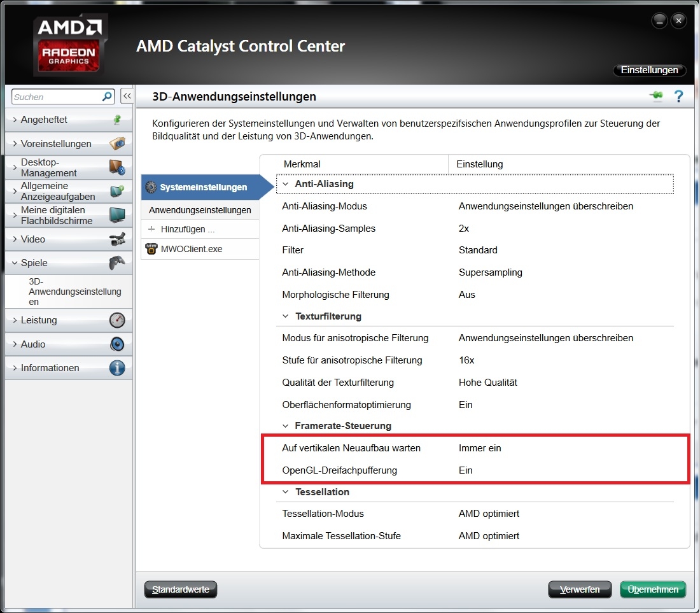The width and height of the screenshot is (700, 613).
Task: Collapse the Framerate-Steuerung group chevron
Action: (x=286, y=426)
